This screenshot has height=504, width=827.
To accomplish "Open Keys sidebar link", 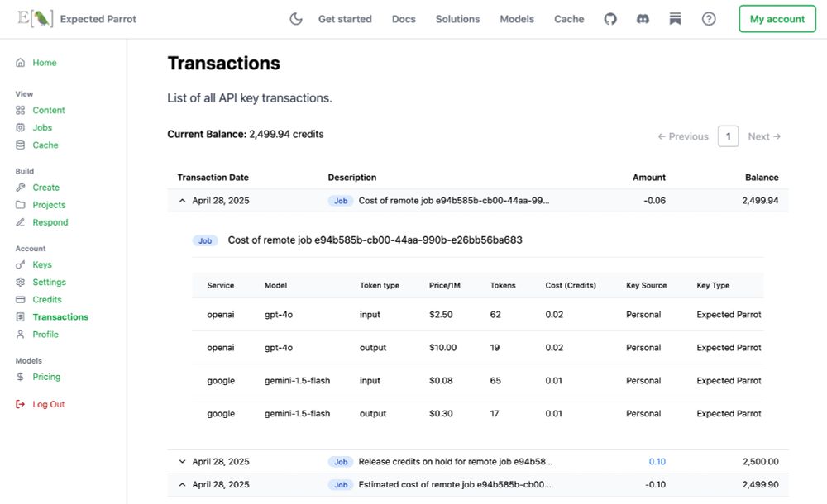I will click(x=42, y=264).
